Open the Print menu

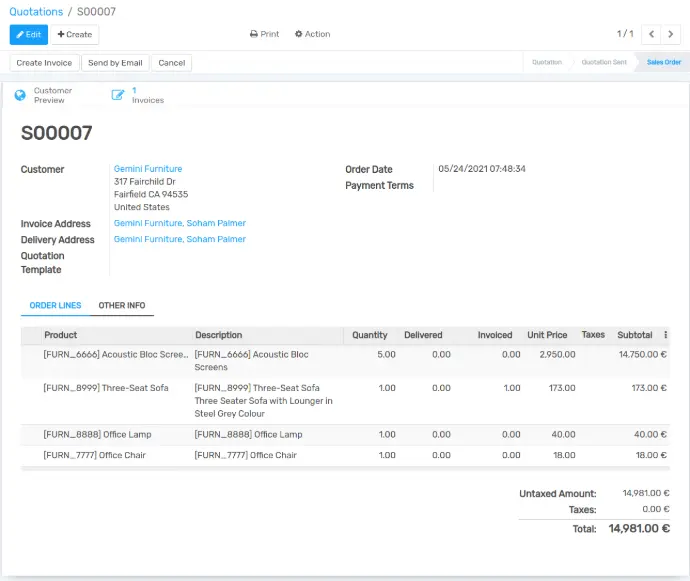click(264, 34)
